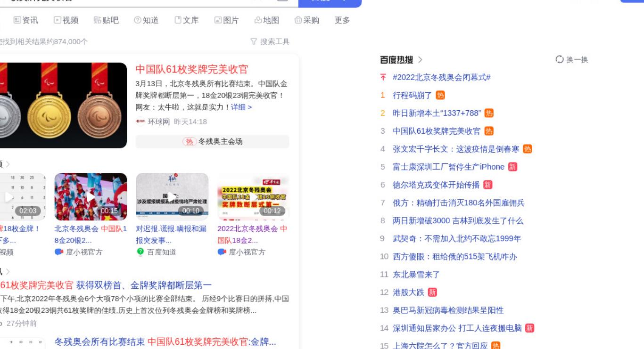This screenshot has height=349, width=644.
Task: Open hot search 港股大跌
Action: pos(409,292)
